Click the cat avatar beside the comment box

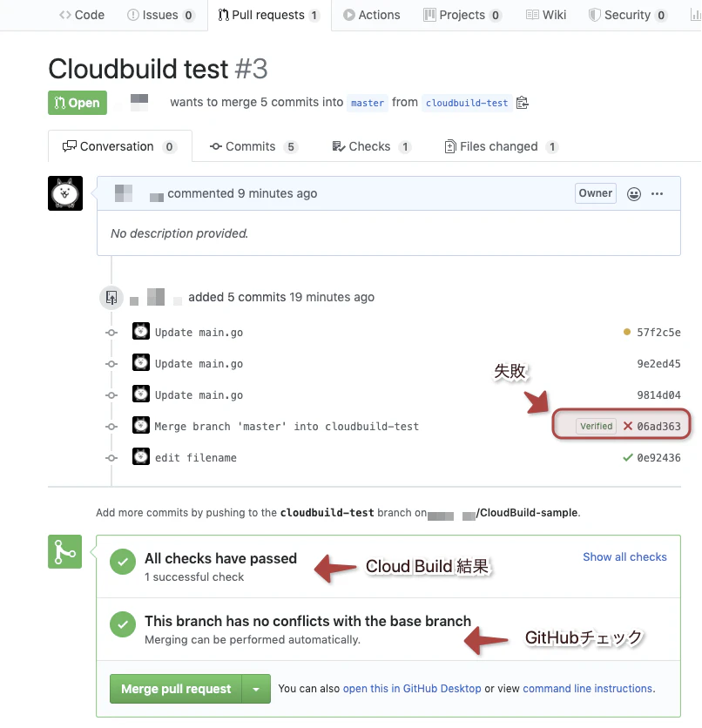coord(65,193)
